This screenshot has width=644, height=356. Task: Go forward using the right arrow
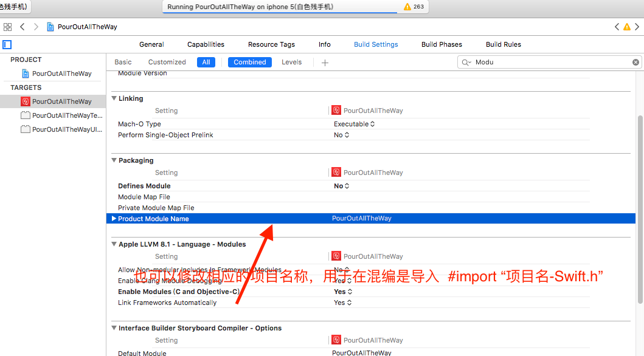36,27
